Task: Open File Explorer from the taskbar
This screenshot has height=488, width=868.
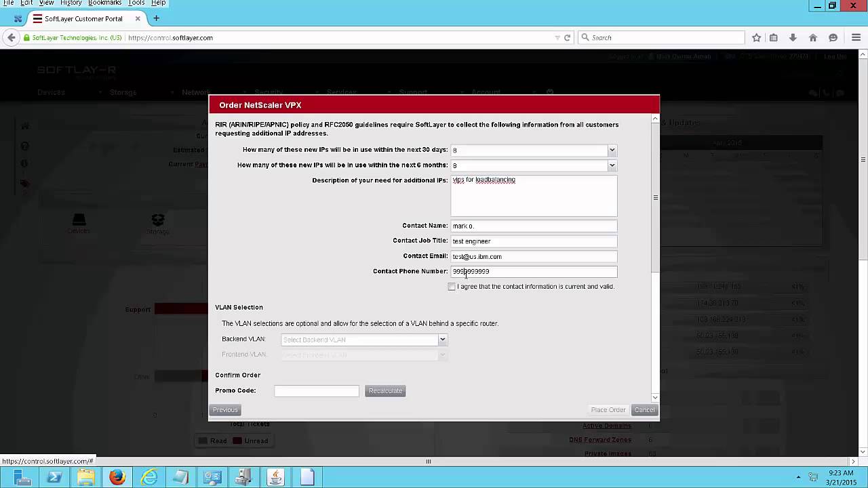Action: 86,478
